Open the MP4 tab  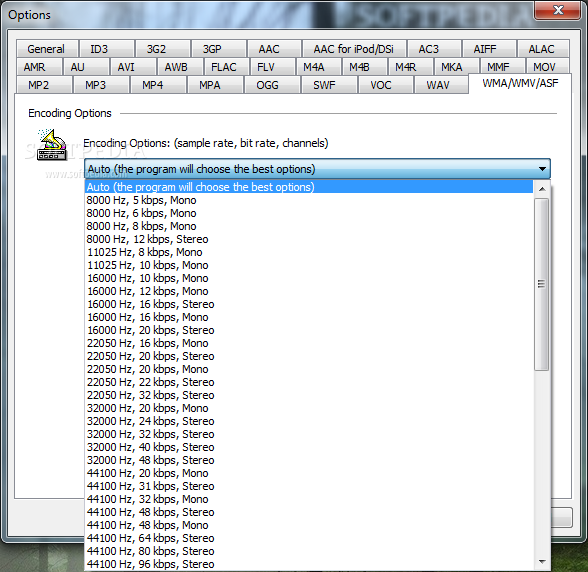pos(158,85)
